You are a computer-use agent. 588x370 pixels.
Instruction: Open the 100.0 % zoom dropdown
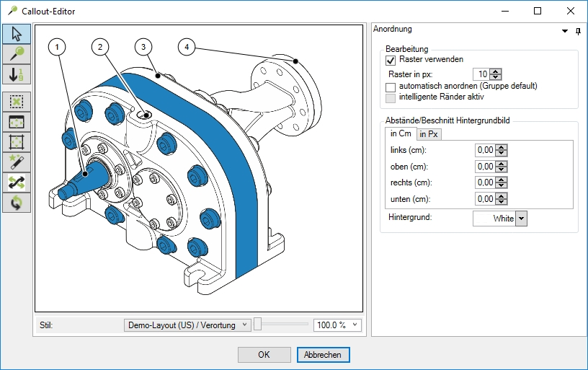coord(355,325)
